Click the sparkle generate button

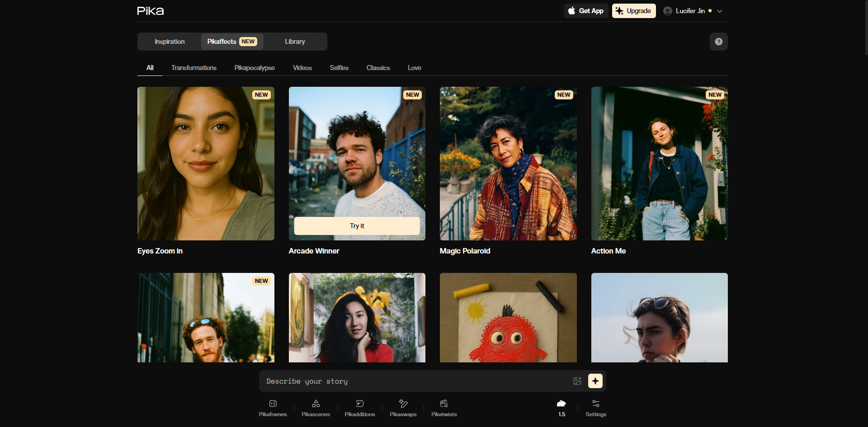595,381
